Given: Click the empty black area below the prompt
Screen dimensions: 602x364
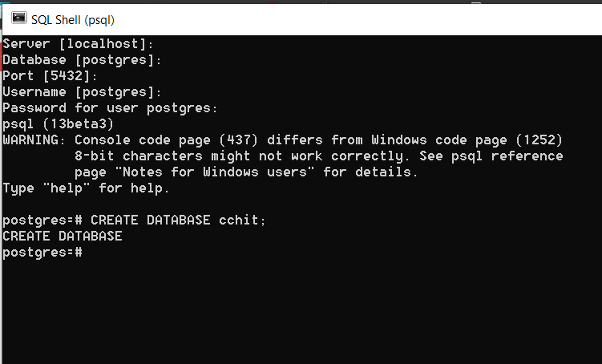Looking at the screenshot, I should [x=301, y=311].
